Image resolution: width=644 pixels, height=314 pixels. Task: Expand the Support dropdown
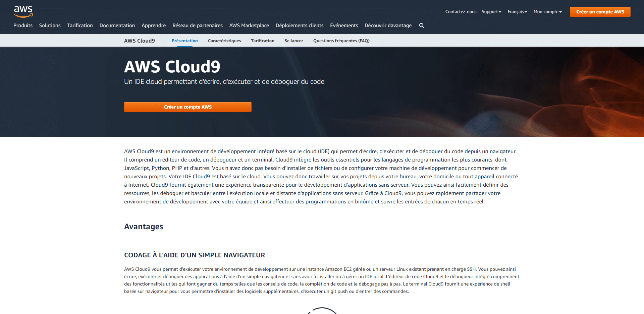(491, 12)
